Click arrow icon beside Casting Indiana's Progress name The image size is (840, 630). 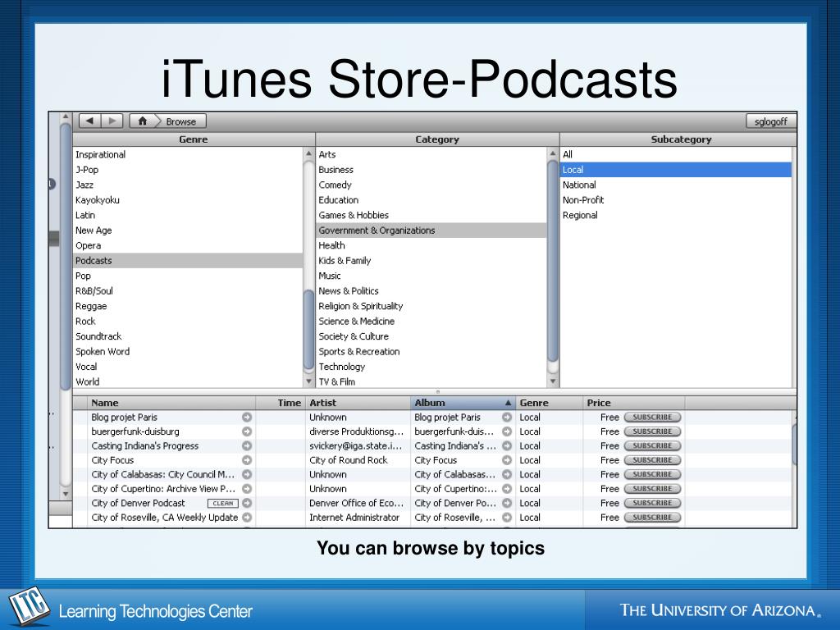coord(247,445)
